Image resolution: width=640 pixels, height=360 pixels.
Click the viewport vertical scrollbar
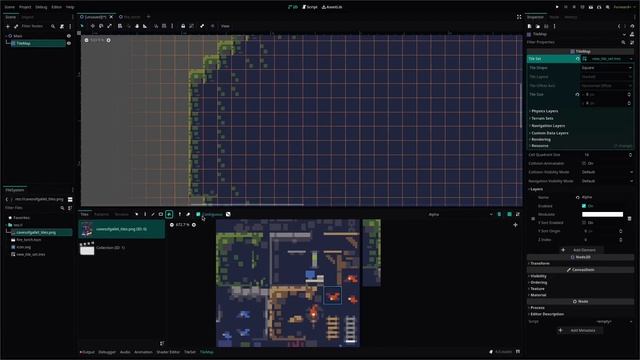pos(520,105)
